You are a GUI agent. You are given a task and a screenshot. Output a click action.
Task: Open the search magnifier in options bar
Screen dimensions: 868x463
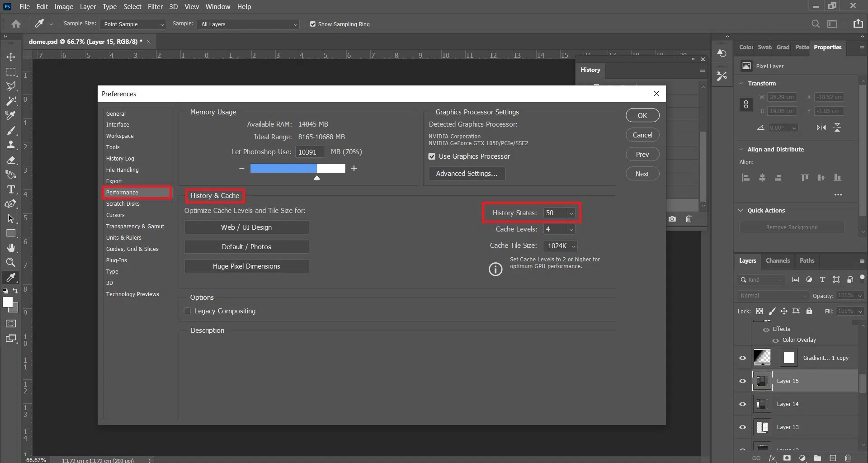[815, 24]
